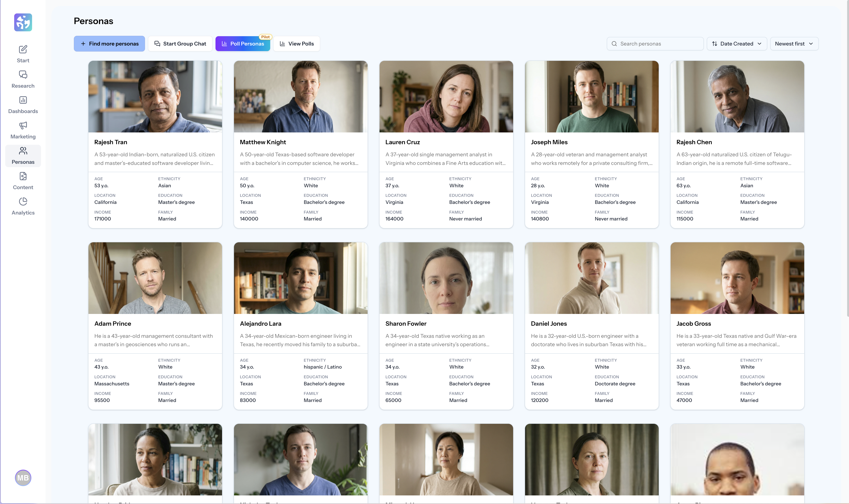Image resolution: width=849 pixels, height=504 pixels.
Task: Go to the Content menu label
Action: tap(23, 187)
